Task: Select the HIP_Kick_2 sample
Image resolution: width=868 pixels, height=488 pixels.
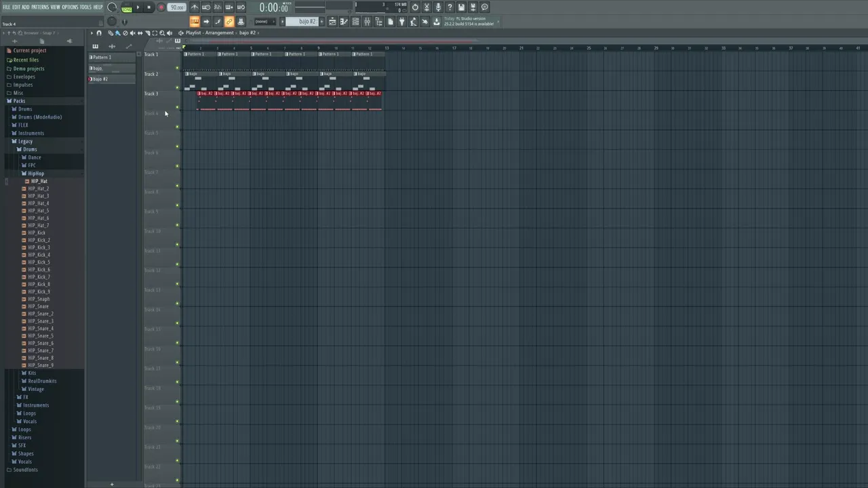Action: click(x=39, y=240)
